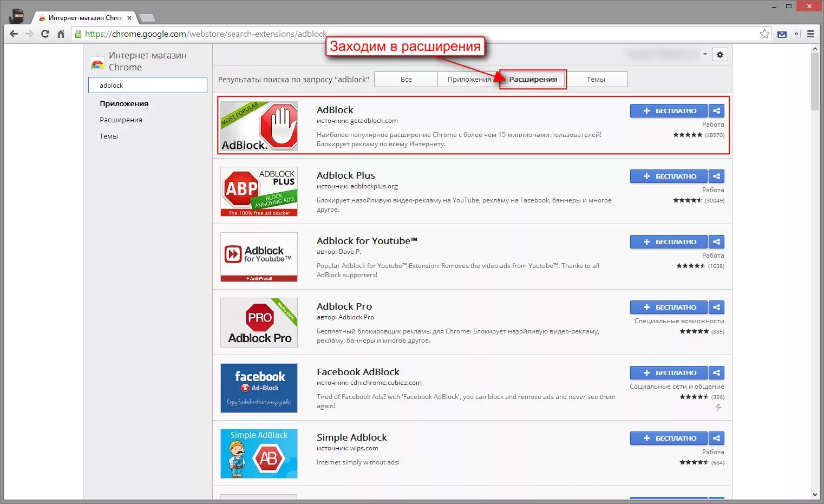Select the Расширения filter tab
Screen dimensions: 824x504
point(533,79)
